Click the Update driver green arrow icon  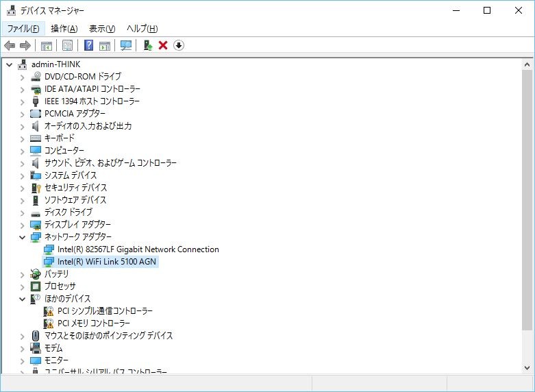[147, 45]
